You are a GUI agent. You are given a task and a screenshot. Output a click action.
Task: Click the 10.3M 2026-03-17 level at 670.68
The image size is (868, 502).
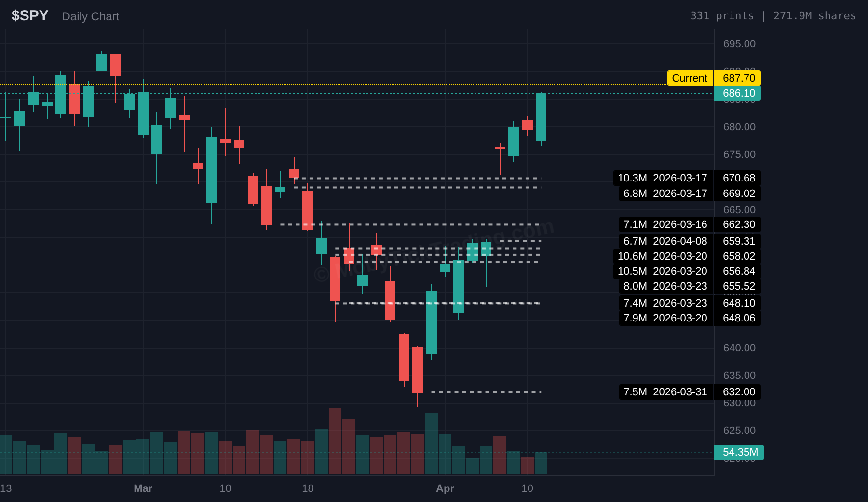pos(687,178)
